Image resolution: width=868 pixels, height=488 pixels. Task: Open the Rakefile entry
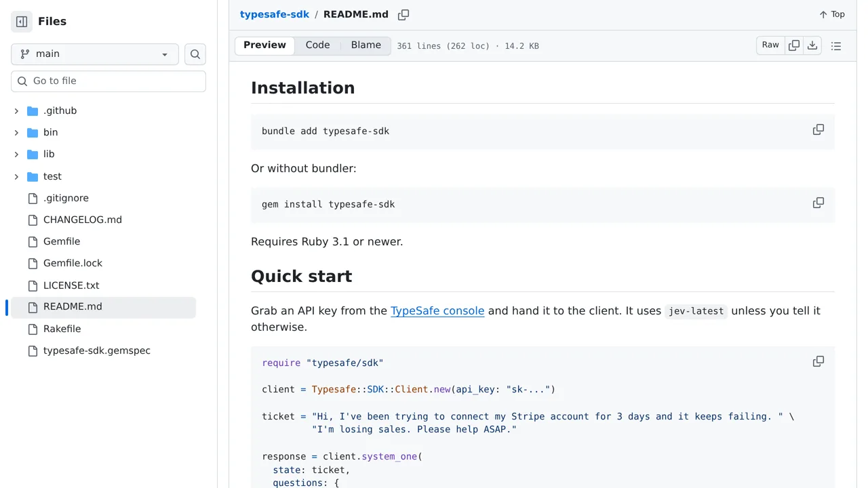point(62,329)
